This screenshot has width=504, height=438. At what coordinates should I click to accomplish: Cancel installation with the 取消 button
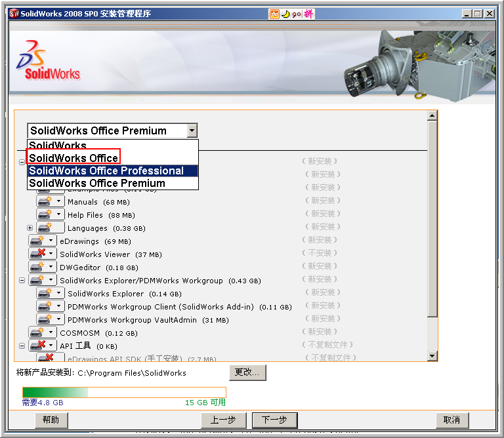452,420
